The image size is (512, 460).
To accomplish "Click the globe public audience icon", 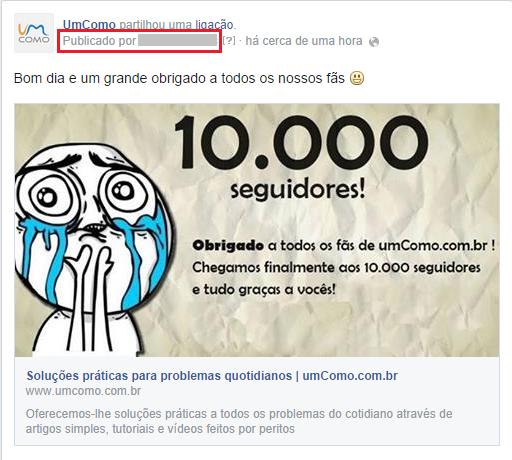I will coord(374,42).
